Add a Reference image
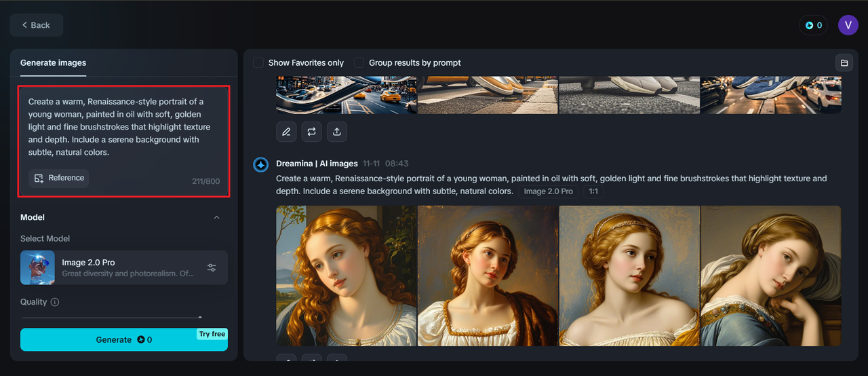This screenshot has width=868, height=376. pos(59,178)
